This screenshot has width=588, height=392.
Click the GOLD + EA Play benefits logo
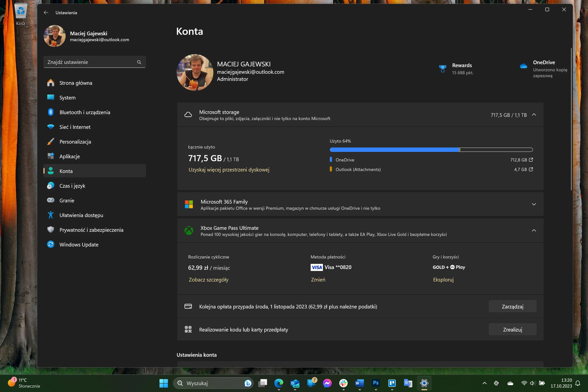449,267
